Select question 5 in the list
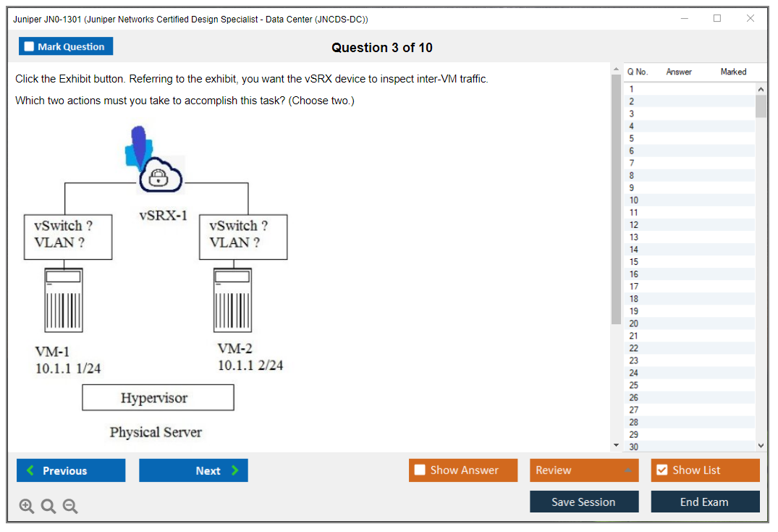 631,138
